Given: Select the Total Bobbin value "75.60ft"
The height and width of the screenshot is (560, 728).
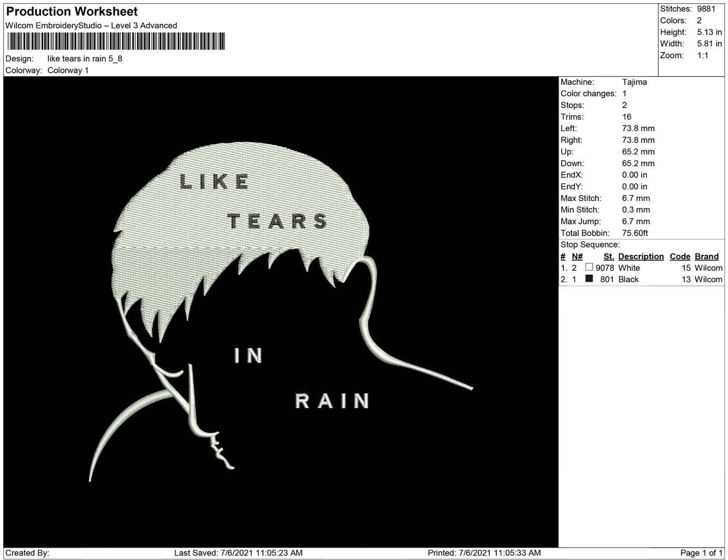Looking at the screenshot, I should pos(635,233).
